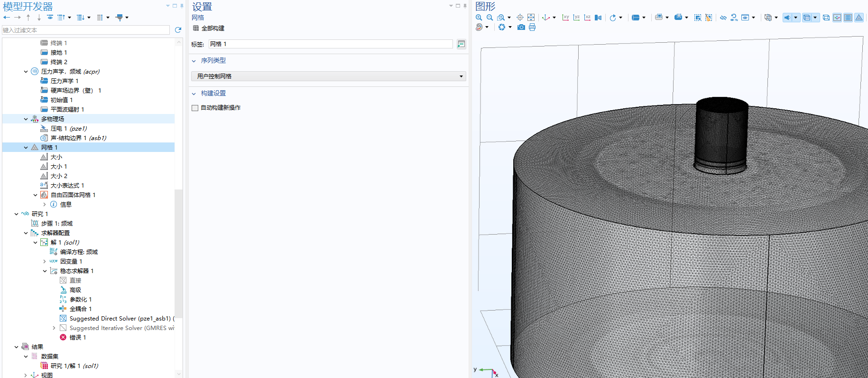Click the Zoom Out graphics icon
This screenshot has width=868, height=378.
490,18
